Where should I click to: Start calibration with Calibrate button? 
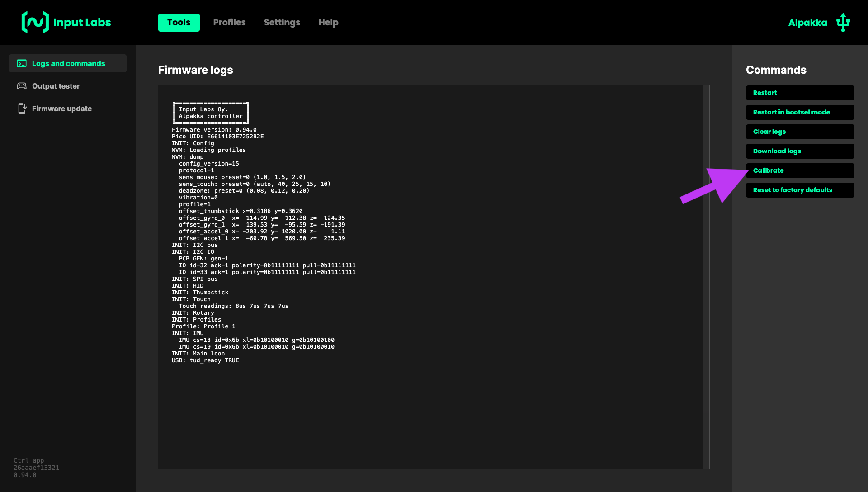click(799, 170)
